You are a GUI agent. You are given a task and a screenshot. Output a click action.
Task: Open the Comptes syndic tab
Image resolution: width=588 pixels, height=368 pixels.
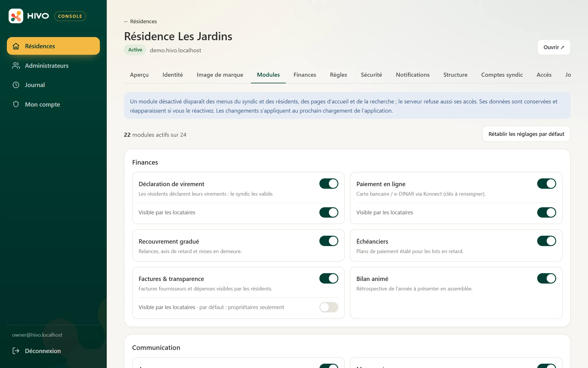point(502,75)
